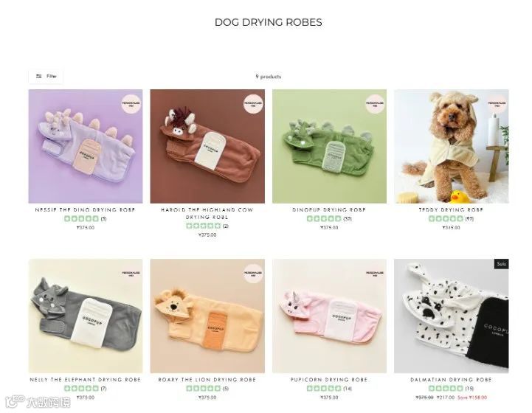Click the Roary the Lion Drying Robe title
This screenshot has width=532, height=413.
(207, 380)
